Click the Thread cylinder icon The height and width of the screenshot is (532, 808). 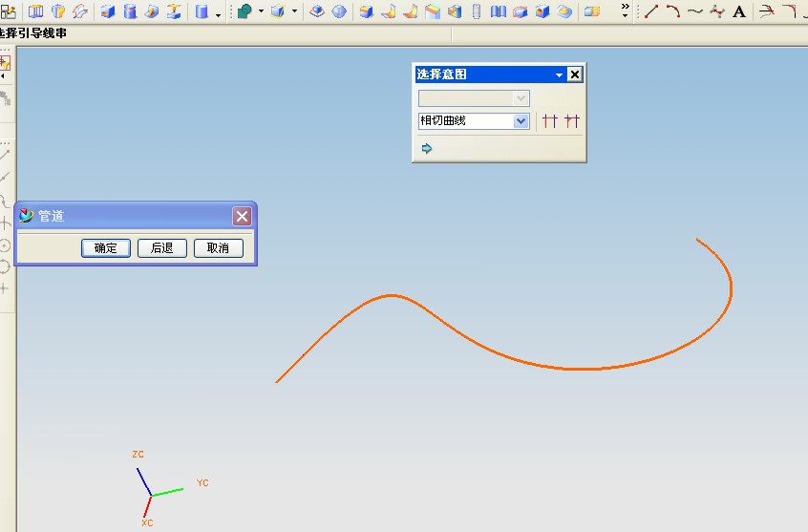click(x=477, y=11)
